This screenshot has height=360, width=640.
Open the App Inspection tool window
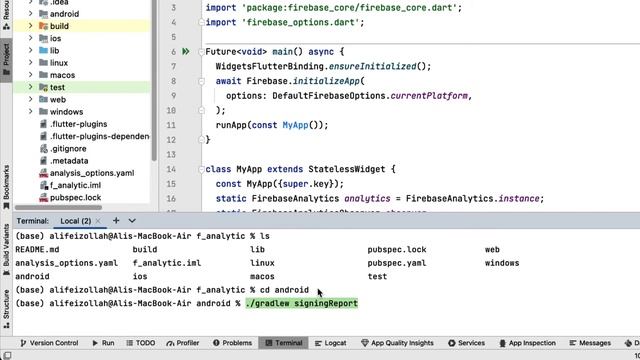coord(527,343)
